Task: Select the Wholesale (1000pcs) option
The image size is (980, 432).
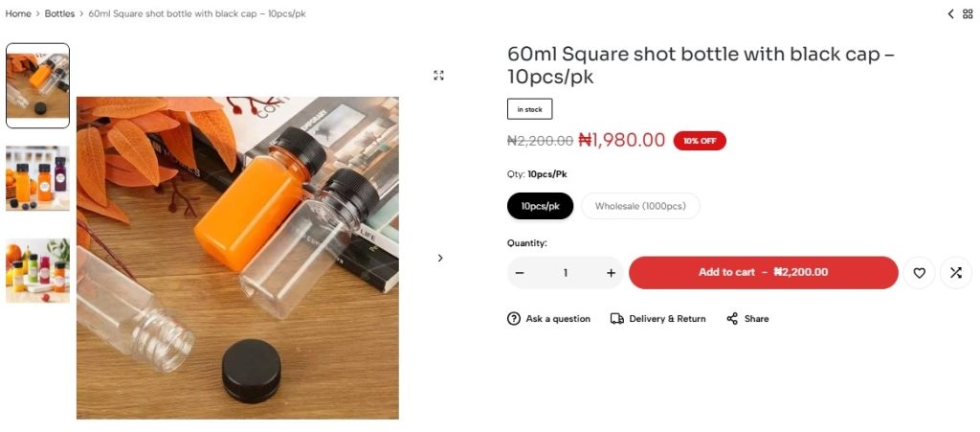Action: [x=640, y=206]
